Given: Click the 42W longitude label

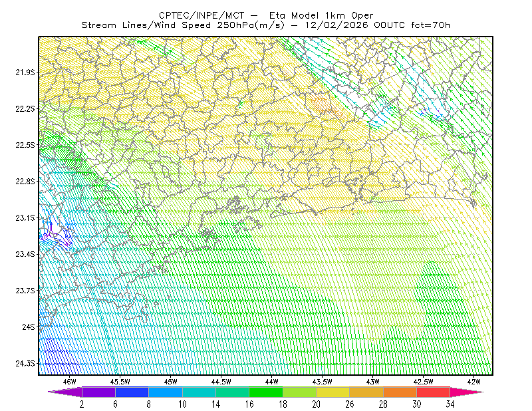Looking at the screenshot, I should [x=474, y=382].
